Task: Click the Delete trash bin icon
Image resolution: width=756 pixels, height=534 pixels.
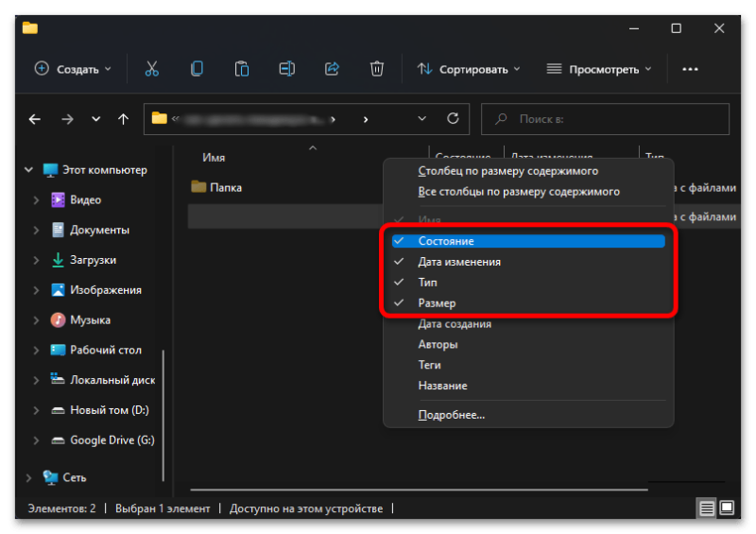Action: pyautogui.click(x=377, y=69)
